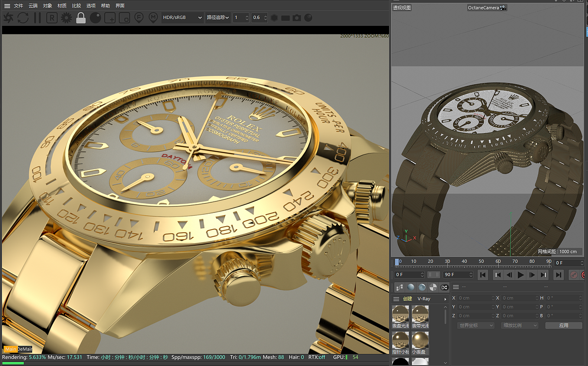Click the camera icon in Octane toolbar

point(297,18)
